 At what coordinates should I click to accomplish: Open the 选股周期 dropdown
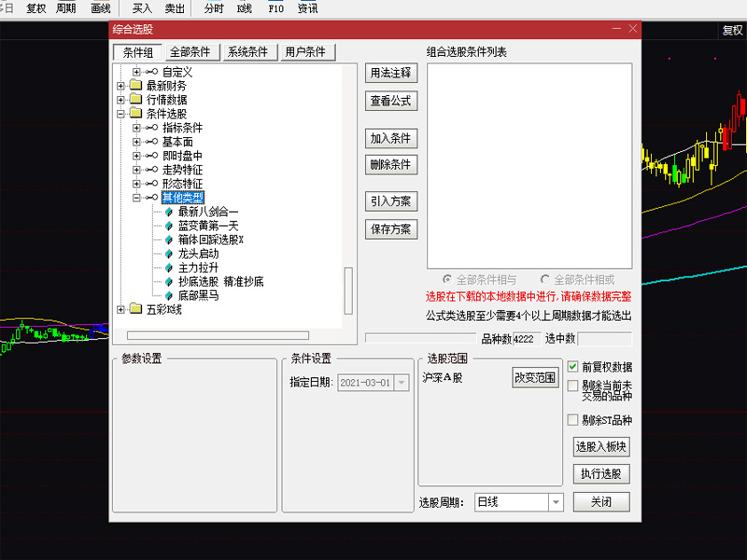557,502
